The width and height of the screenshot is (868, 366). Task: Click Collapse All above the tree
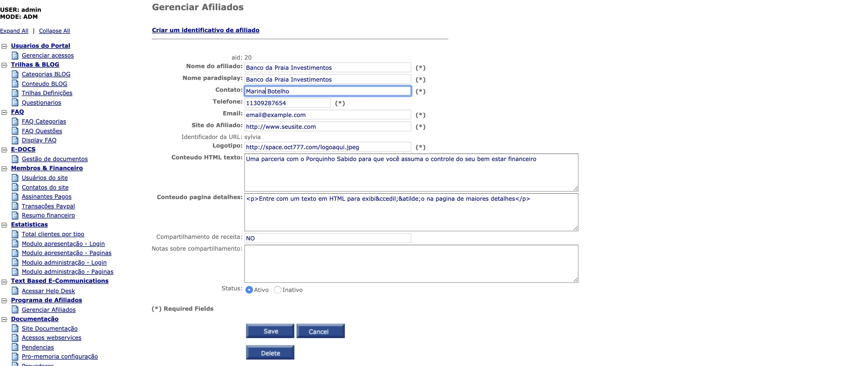coord(55,31)
